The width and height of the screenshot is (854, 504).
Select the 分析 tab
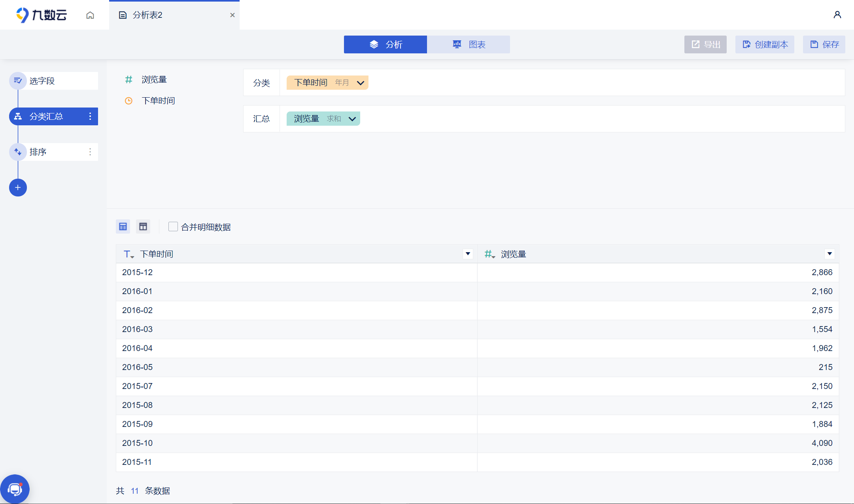pyautogui.click(x=385, y=44)
